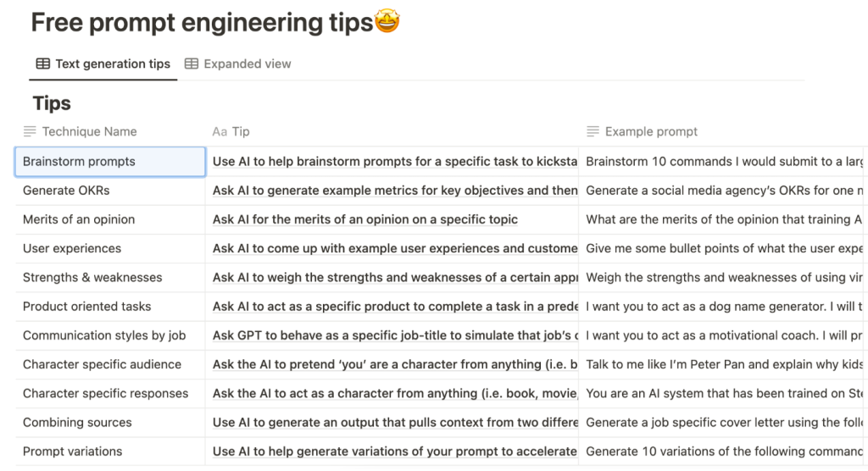Open the 'Use AI to help brainstorm prompts' tip
Image resolution: width=868 pixels, height=471 pixels.
click(x=395, y=162)
